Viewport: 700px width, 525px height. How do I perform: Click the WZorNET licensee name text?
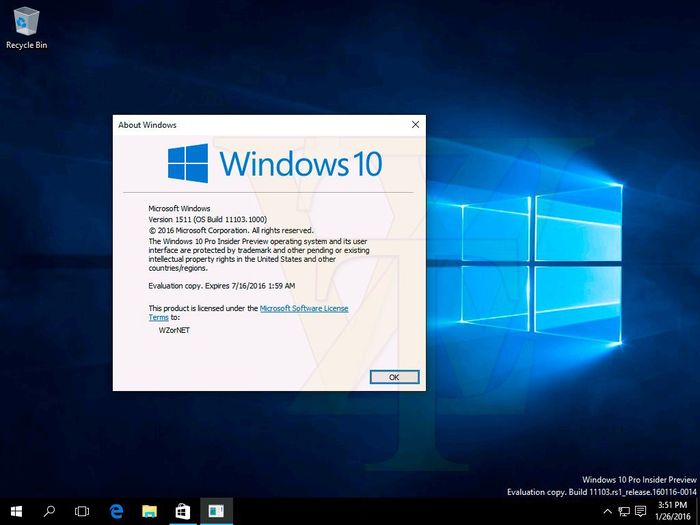174,329
